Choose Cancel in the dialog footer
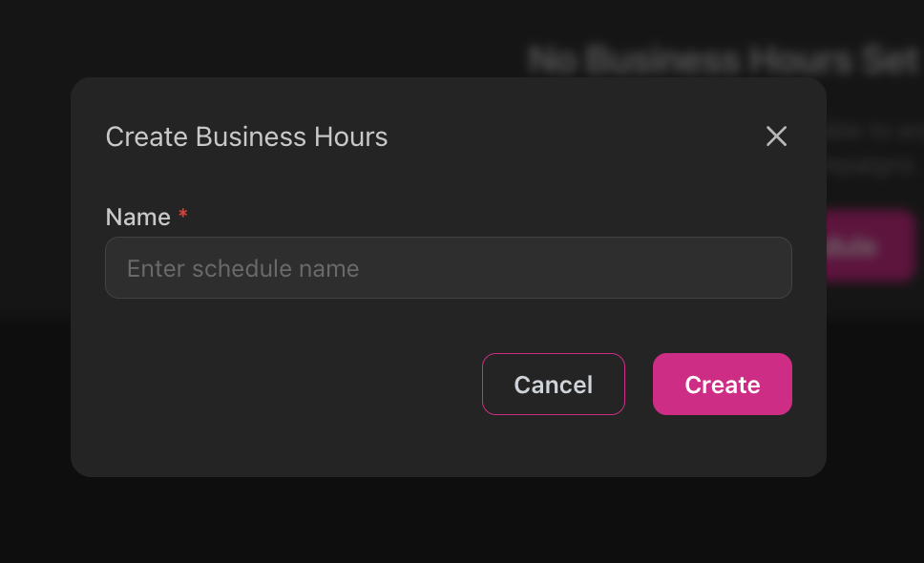The width and height of the screenshot is (924, 563). [x=554, y=384]
